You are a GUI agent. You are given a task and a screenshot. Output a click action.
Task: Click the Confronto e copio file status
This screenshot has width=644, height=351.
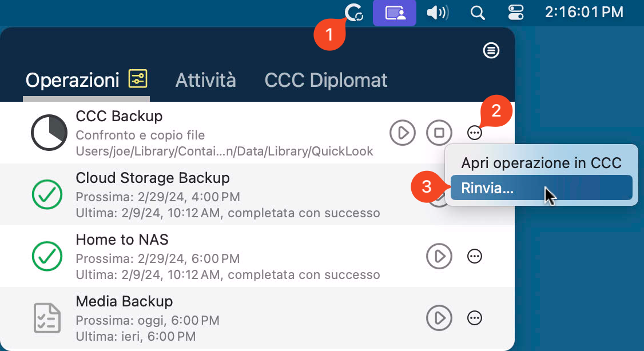point(140,135)
